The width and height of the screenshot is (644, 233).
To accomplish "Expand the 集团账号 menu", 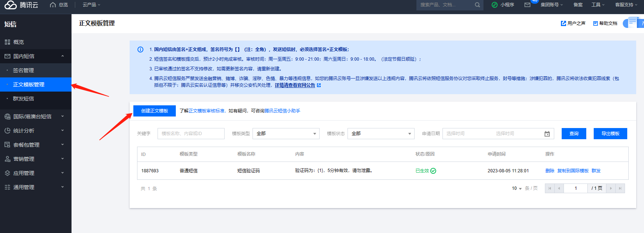I will 552,5.
